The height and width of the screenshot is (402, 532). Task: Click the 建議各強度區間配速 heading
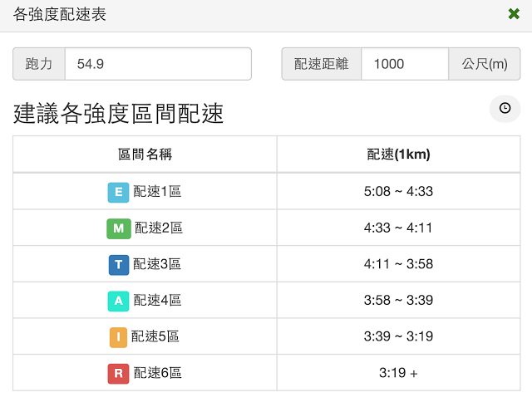[x=118, y=113]
